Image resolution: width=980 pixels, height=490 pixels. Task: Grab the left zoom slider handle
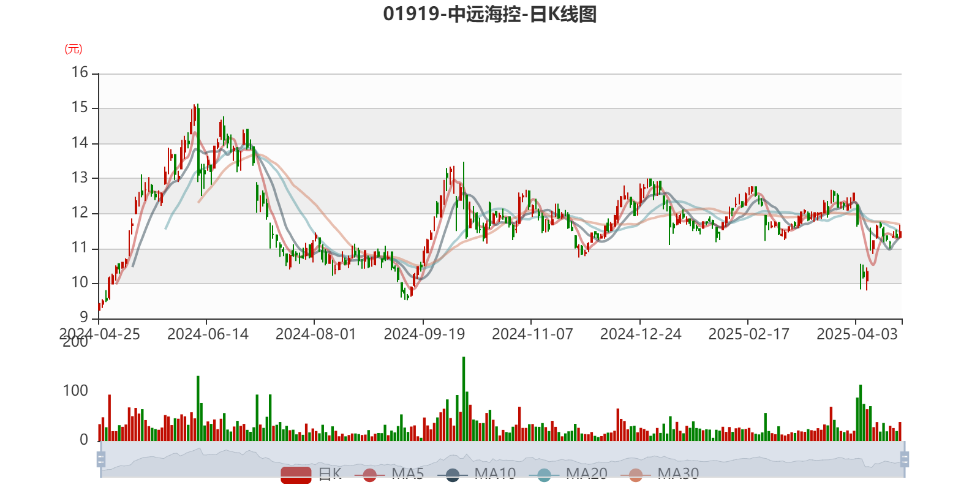tap(101, 459)
